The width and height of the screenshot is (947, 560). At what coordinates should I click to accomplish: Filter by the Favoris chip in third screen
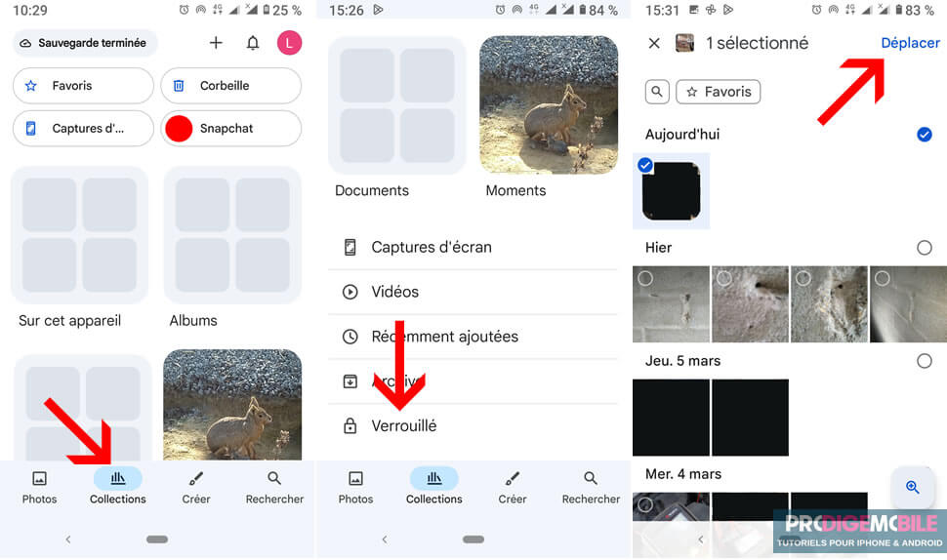[719, 92]
